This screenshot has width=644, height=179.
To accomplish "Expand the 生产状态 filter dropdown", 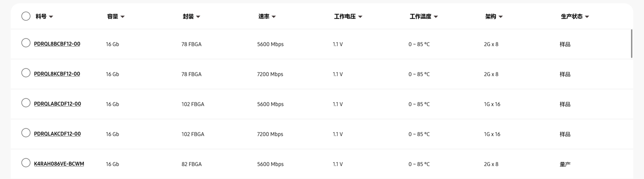I will coord(587,17).
